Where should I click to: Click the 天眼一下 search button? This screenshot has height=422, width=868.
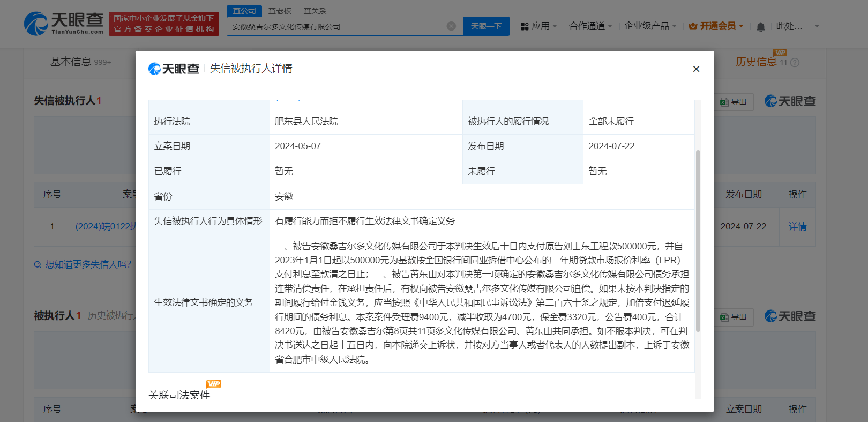pyautogui.click(x=486, y=26)
